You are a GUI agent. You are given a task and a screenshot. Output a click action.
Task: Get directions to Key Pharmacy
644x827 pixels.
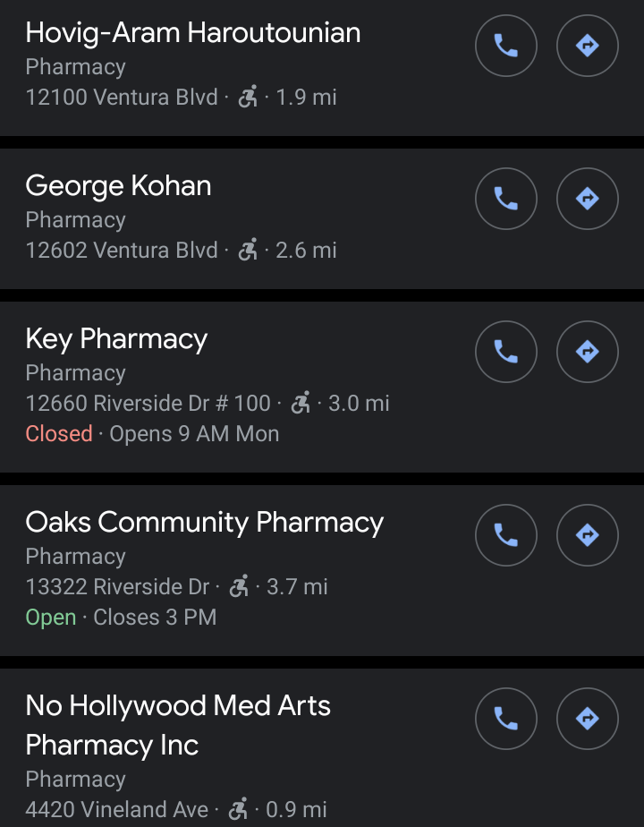click(x=587, y=352)
